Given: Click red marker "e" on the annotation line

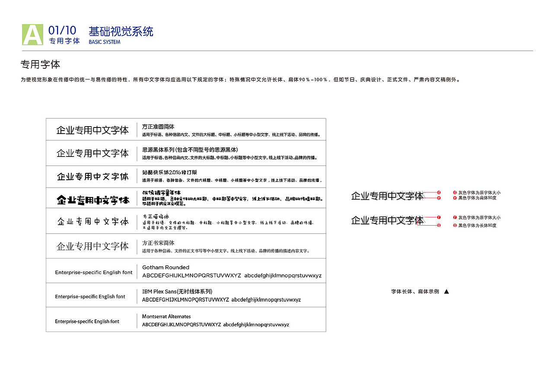Looking at the screenshot, I should coord(439,198).
